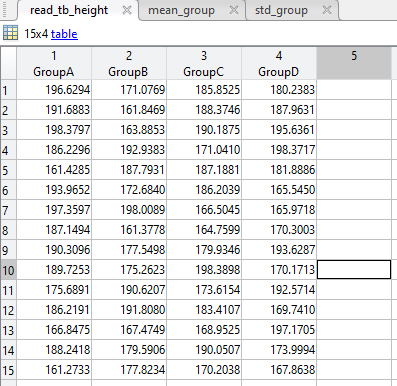The width and height of the screenshot is (397, 386).
Task: Click cell with value 190.0507
Action: [204, 350]
